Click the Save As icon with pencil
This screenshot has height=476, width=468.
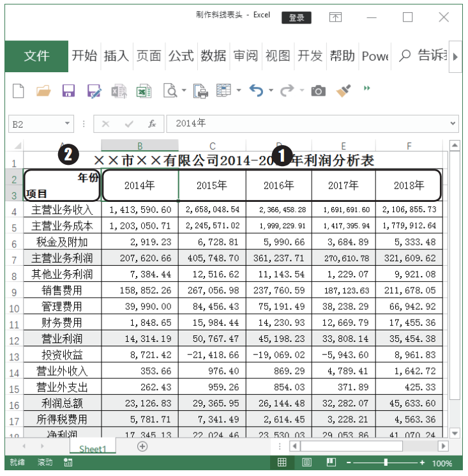point(94,91)
